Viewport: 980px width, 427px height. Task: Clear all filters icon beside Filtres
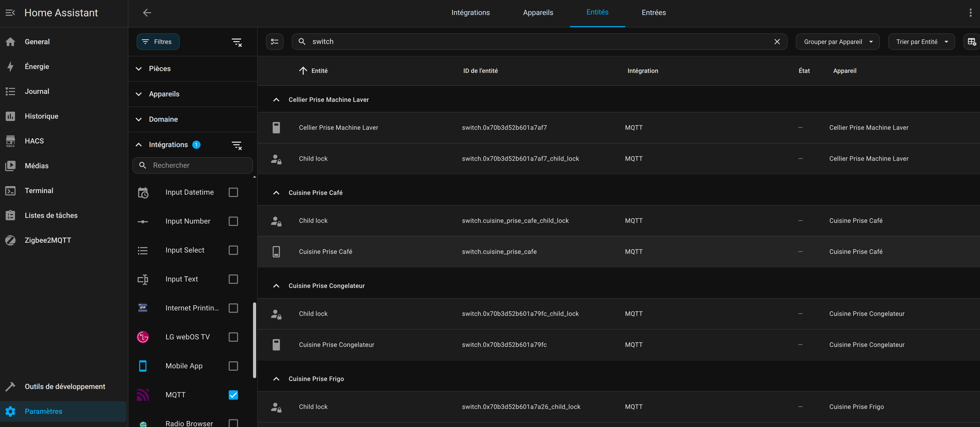click(237, 42)
